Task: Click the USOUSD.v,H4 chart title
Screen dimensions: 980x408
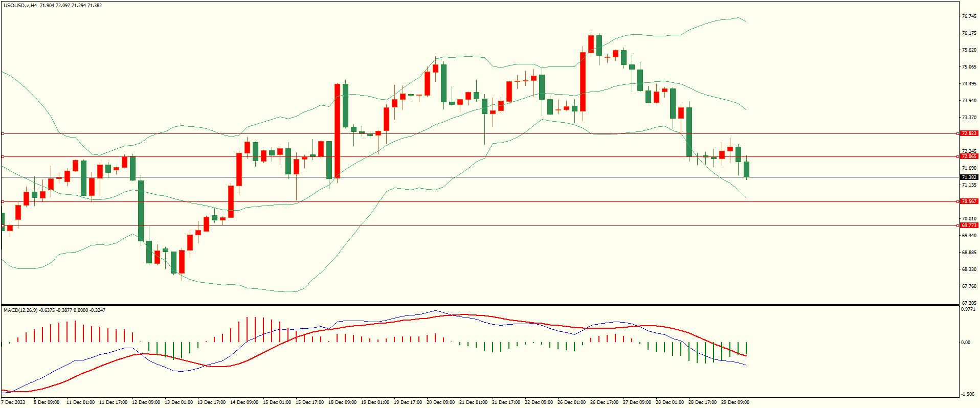Action: 20,6
